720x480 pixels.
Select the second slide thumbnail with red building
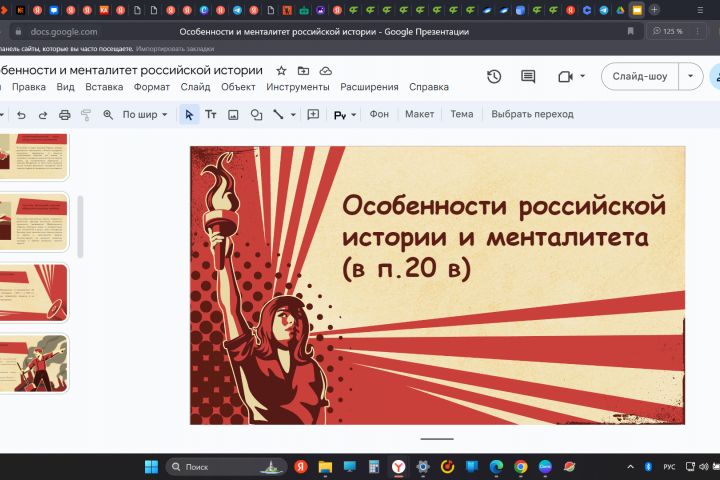[x=34, y=222]
